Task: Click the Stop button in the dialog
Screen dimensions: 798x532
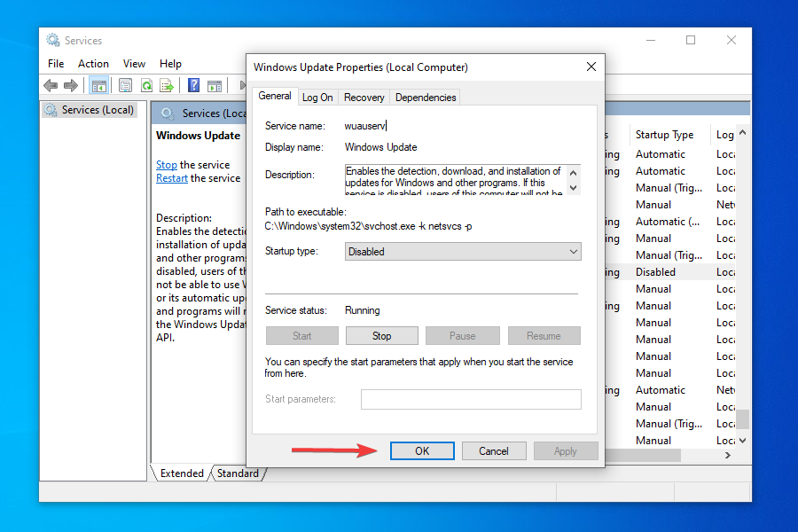Action: [381, 335]
